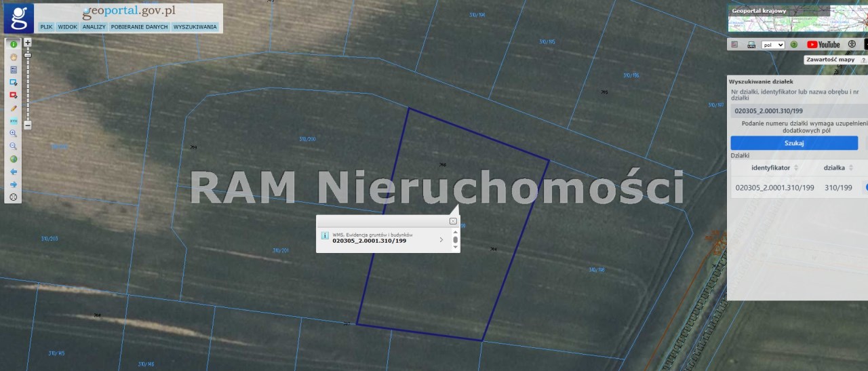Screen dimensions: 868x371
Task: Open the POBIERANIE DANYCH menu
Action: (139, 27)
